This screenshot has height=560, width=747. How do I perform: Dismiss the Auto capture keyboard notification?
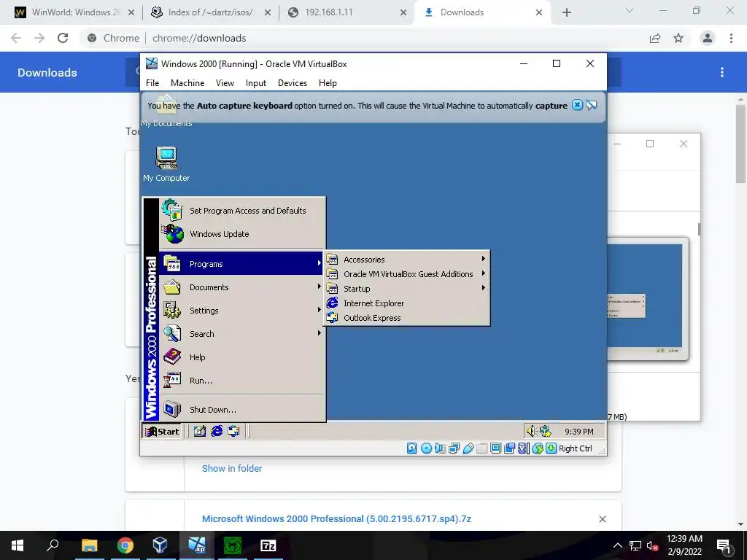(x=578, y=105)
